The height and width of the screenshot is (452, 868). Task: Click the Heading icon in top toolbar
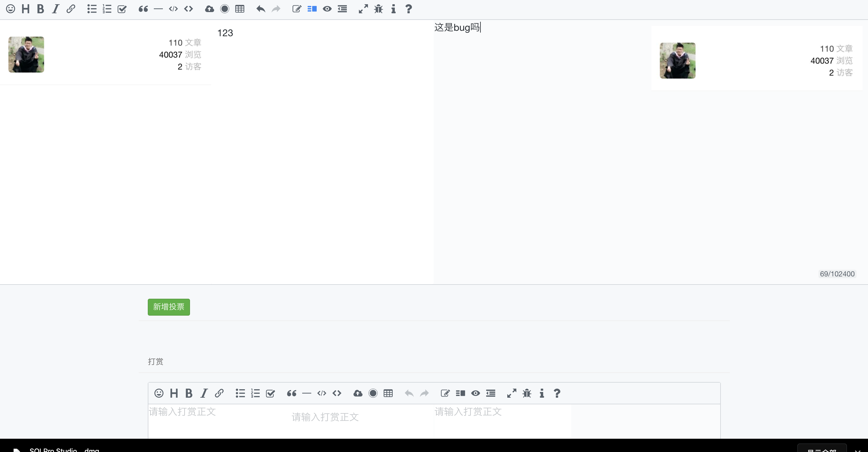tap(25, 9)
